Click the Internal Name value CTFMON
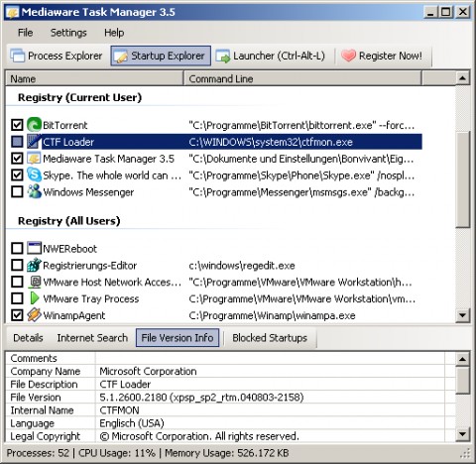476x464 pixels. (x=119, y=410)
